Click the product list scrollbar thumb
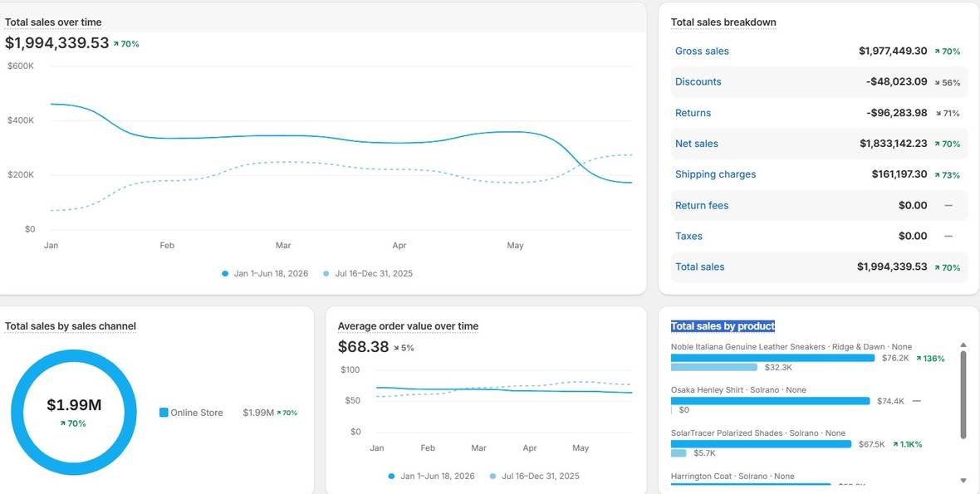Image resolution: width=980 pixels, height=494 pixels. coord(963,394)
